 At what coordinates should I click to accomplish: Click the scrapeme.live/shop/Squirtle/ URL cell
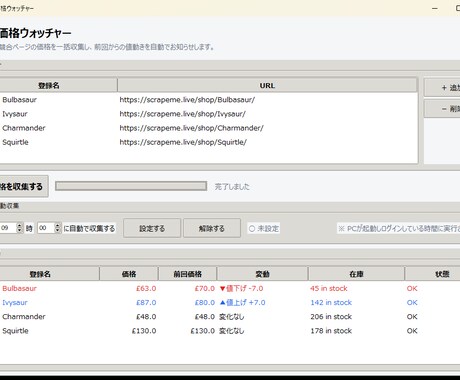click(183, 142)
